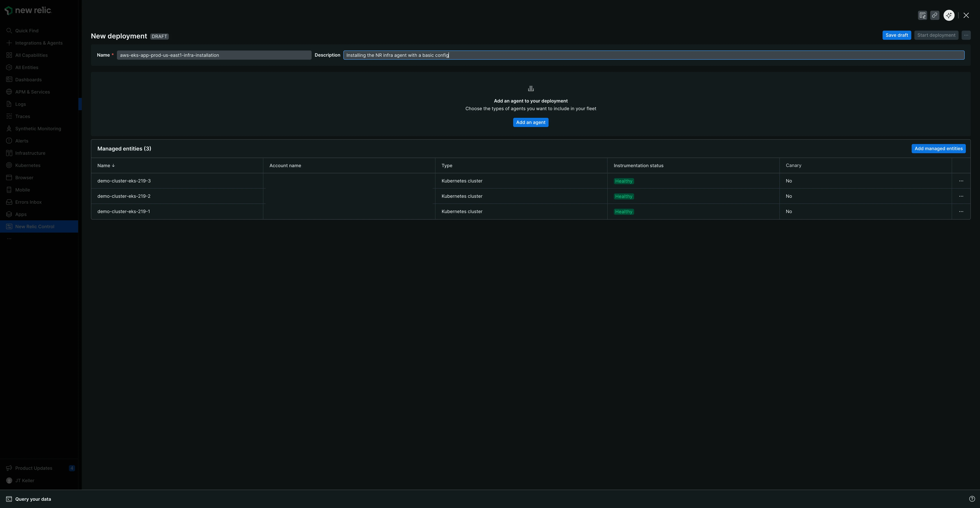Viewport: 980px width, 508px height.
Task: Expand the sidebar overflow ellipsis menu
Action: click(x=9, y=238)
